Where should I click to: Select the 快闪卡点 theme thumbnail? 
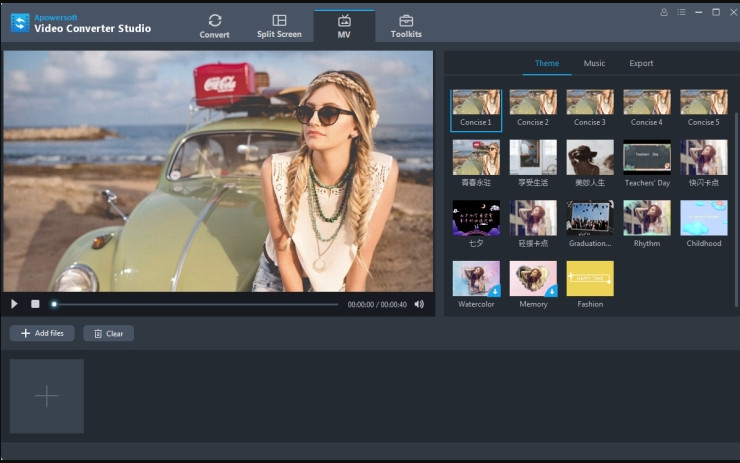tap(704, 157)
